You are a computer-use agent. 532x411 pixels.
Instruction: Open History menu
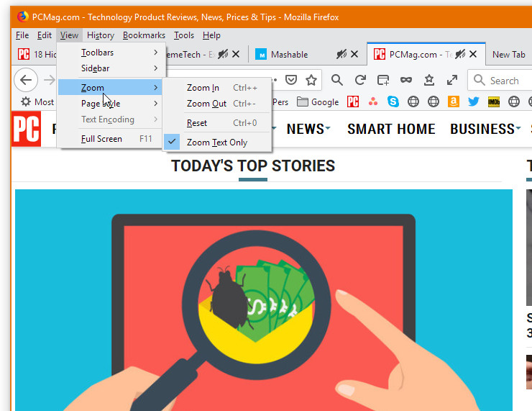(x=101, y=35)
